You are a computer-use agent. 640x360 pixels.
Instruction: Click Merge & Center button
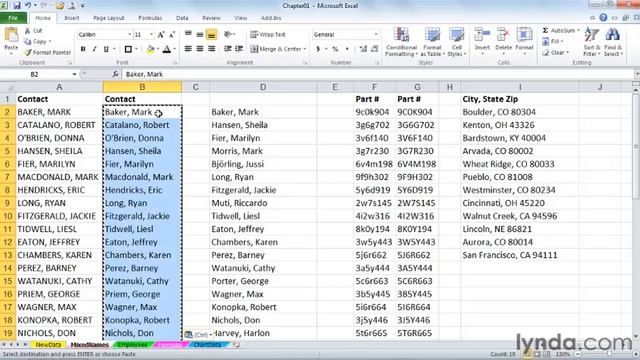click(276, 49)
